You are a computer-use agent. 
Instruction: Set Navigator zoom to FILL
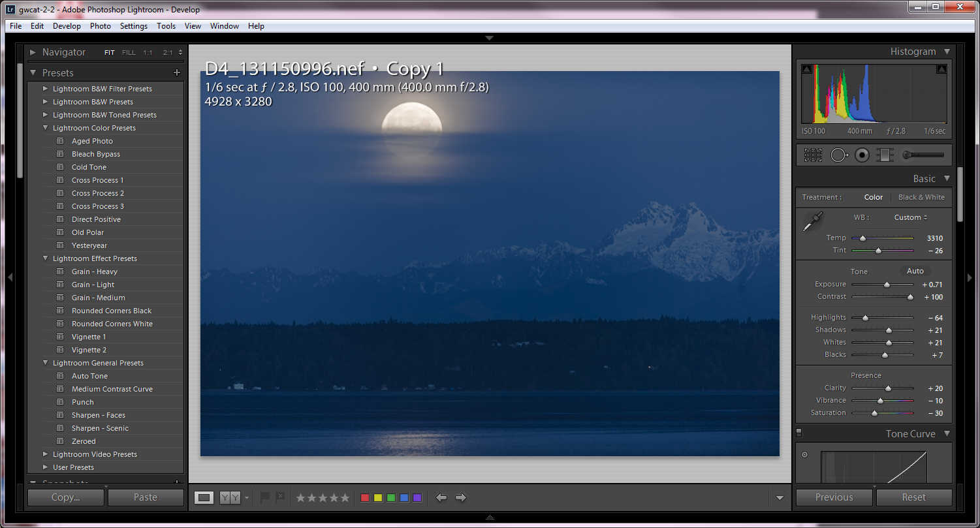point(129,53)
